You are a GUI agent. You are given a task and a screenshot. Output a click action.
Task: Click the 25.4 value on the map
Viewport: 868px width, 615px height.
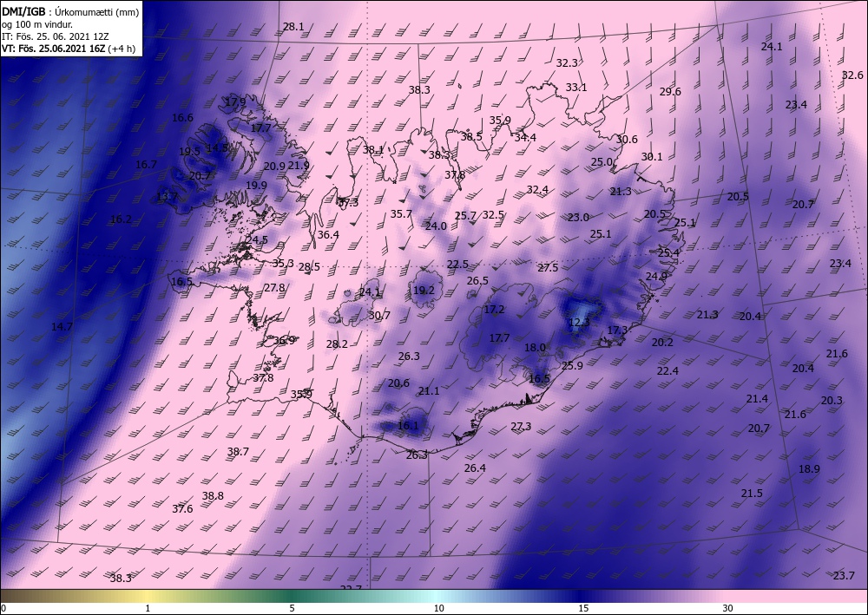tap(668, 252)
